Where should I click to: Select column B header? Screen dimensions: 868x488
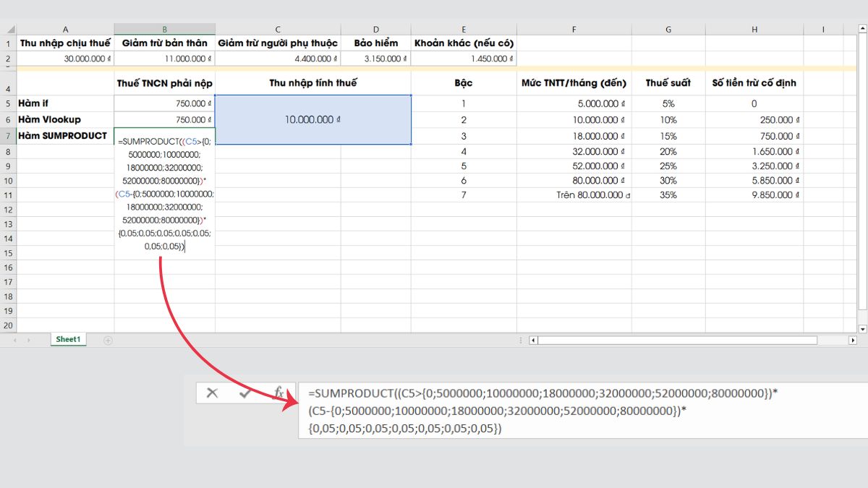tap(164, 29)
